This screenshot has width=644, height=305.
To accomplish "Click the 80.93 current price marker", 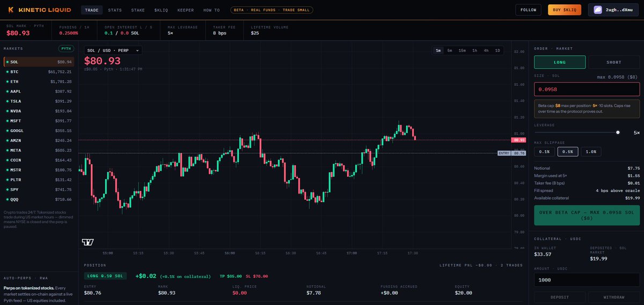I will [518, 140].
